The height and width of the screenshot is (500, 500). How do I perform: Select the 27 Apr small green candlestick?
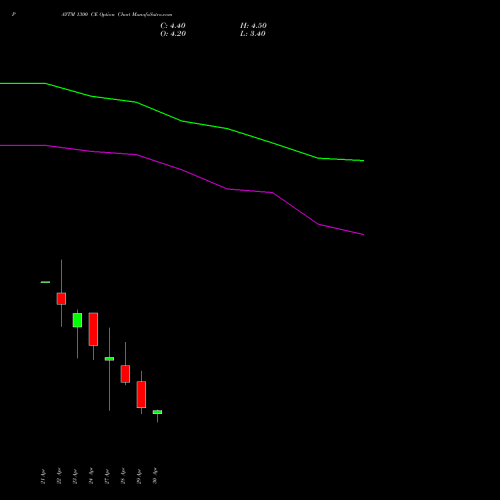(x=109, y=359)
